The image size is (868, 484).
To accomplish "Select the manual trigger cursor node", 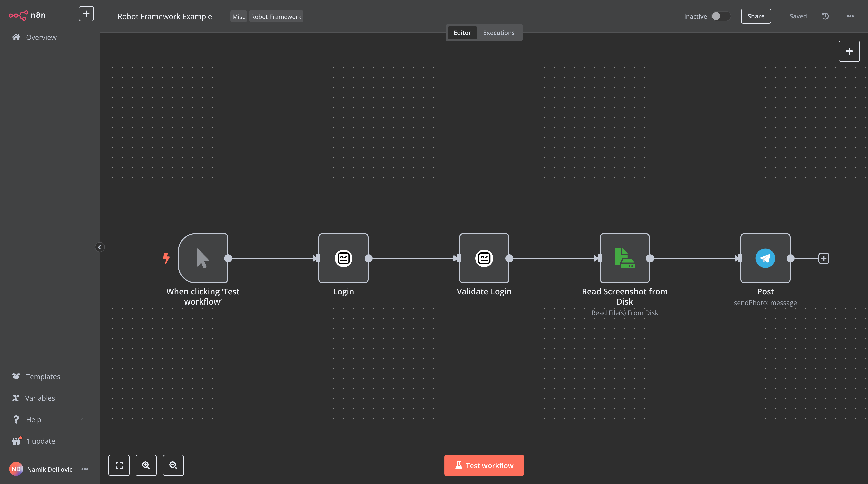I will click(203, 258).
